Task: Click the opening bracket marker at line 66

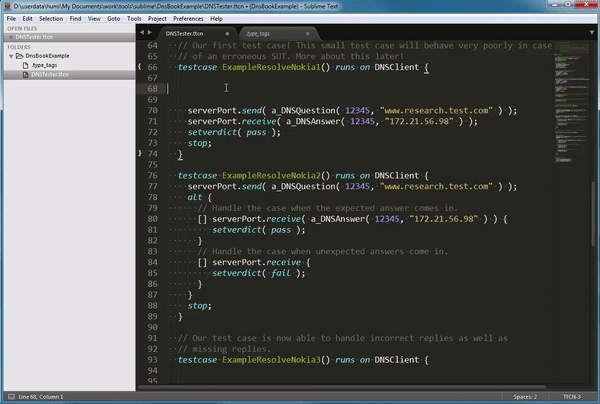Action: [140, 67]
